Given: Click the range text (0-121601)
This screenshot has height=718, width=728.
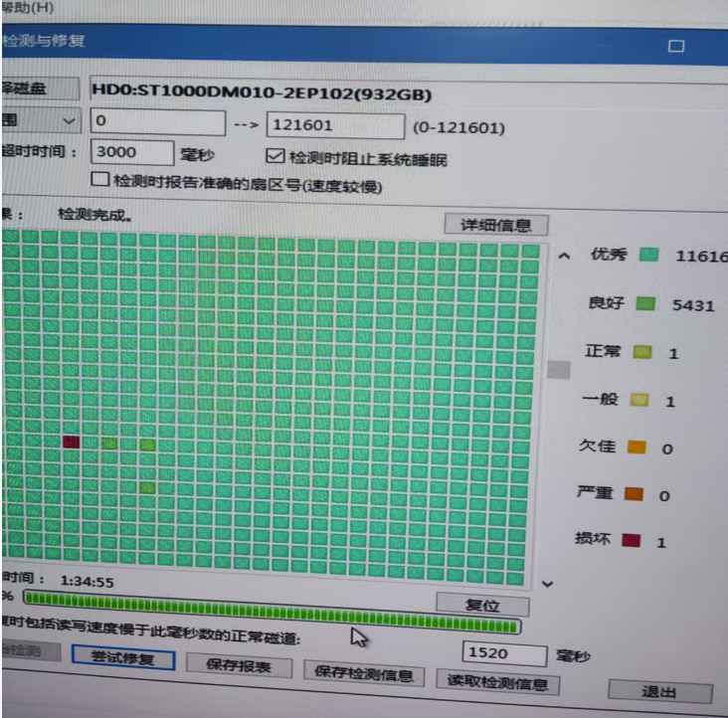Looking at the screenshot, I should 458,127.
